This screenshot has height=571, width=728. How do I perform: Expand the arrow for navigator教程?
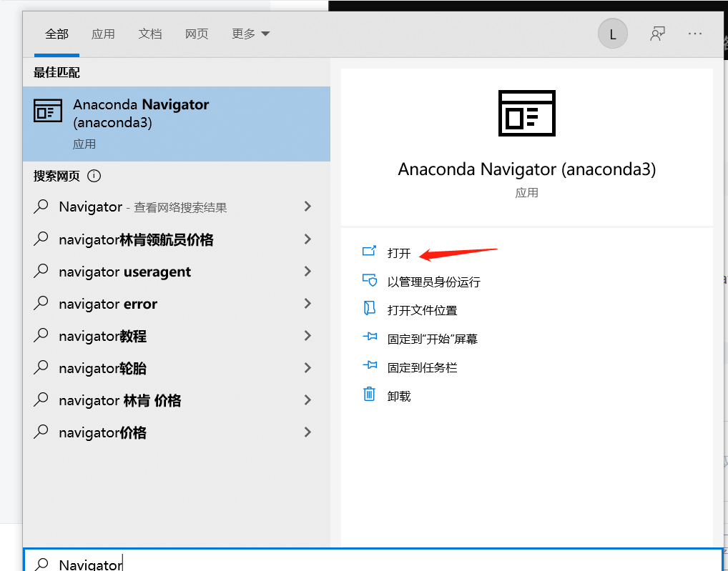(x=308, y=336)
